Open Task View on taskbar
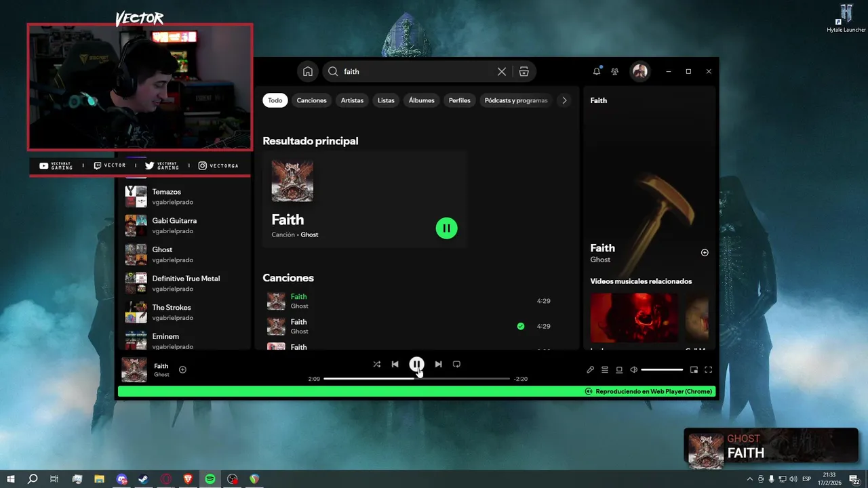Image resolution: width=868 pixels, height=488 pixels. point(54,479)
